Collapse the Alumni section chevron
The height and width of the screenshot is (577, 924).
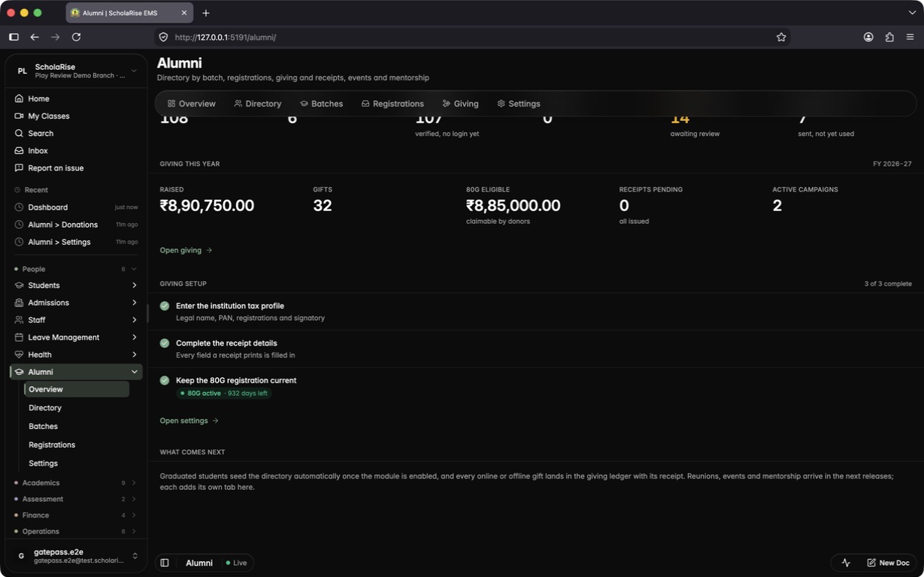pyautogui.click(x=135, y=372)
